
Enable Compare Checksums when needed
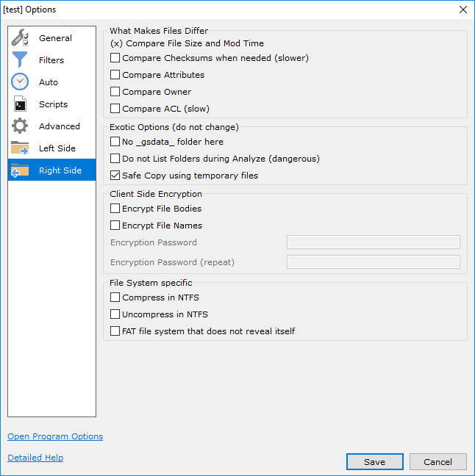click(115, 58)
